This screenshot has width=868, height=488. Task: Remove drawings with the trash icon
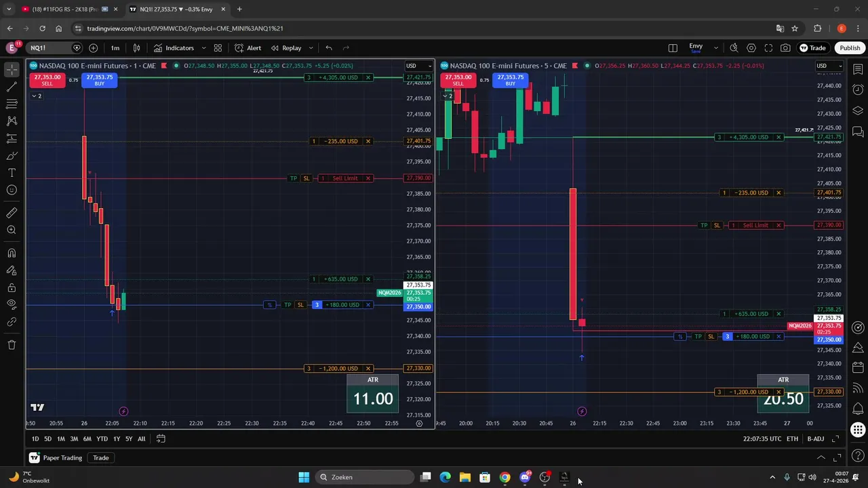tap(12, 345)
